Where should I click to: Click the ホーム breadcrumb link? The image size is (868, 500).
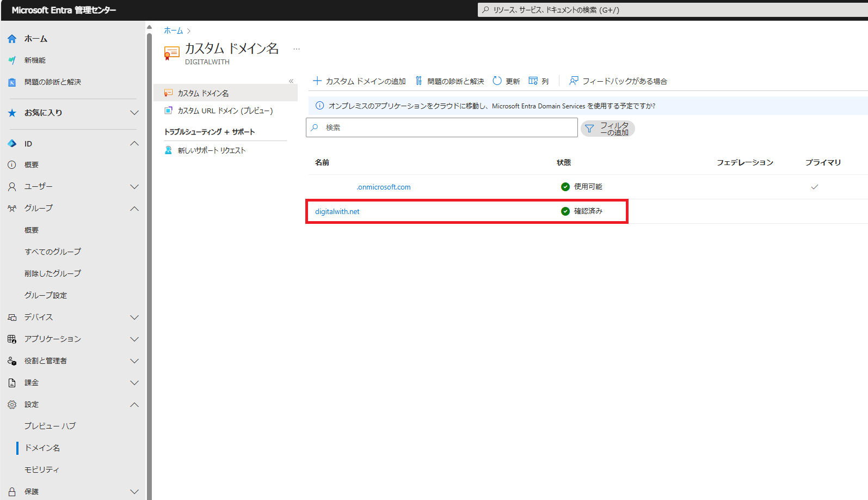click(x=174, y=31)
